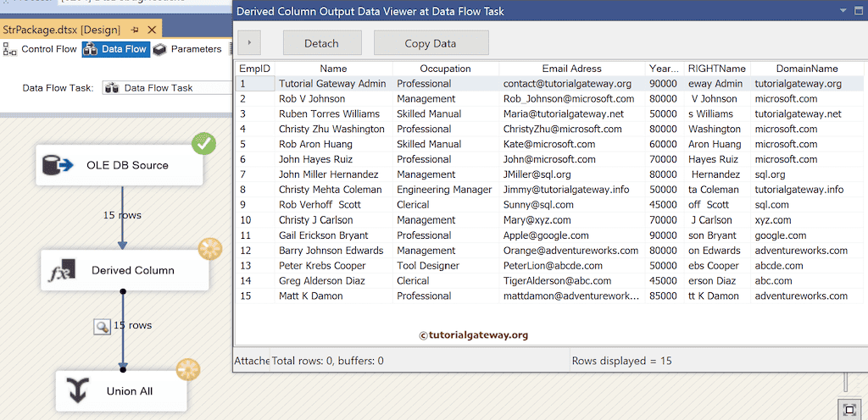Switch to the Control Flow tab
868x420 pixels.
point(41,49)
